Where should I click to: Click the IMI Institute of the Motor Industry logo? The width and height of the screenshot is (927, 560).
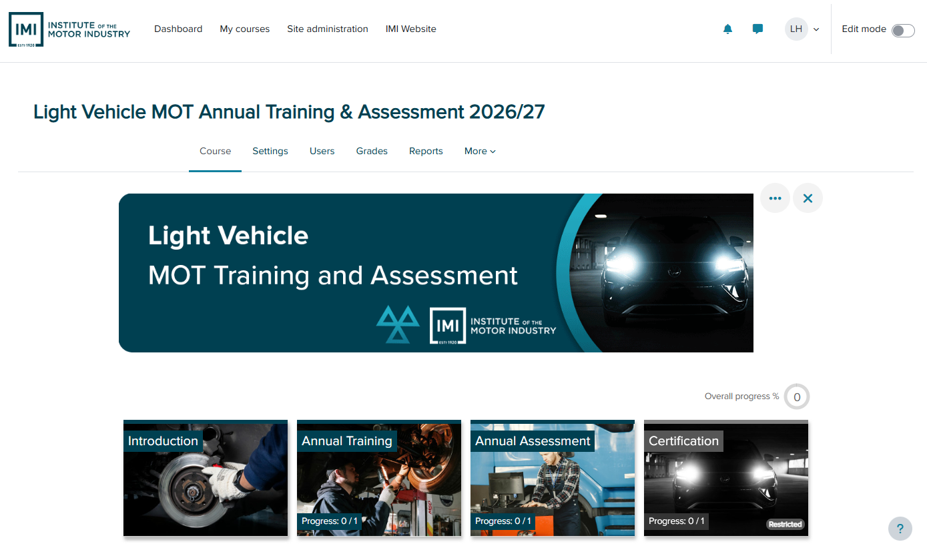[x=69, y=29]
